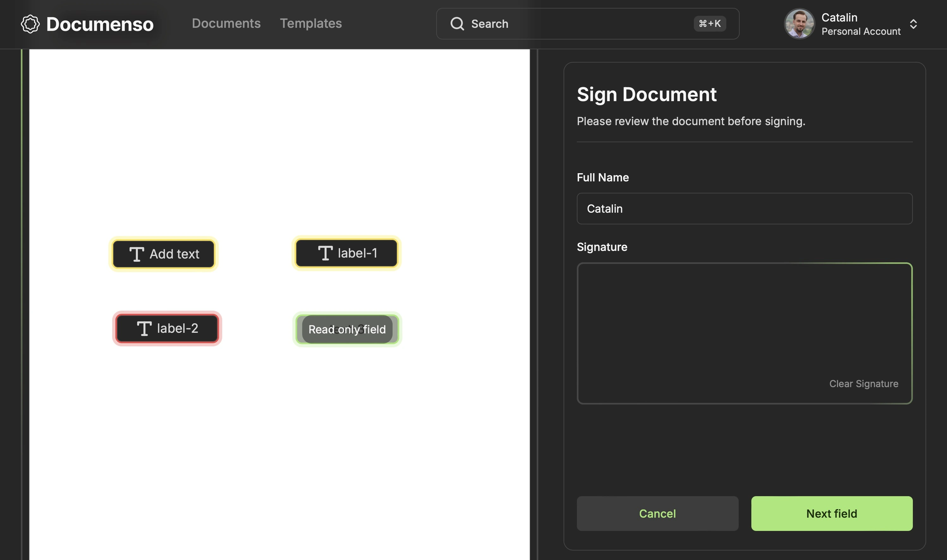
Task: Click the ⌘+K shortcut badge
Action: point(710,24)
